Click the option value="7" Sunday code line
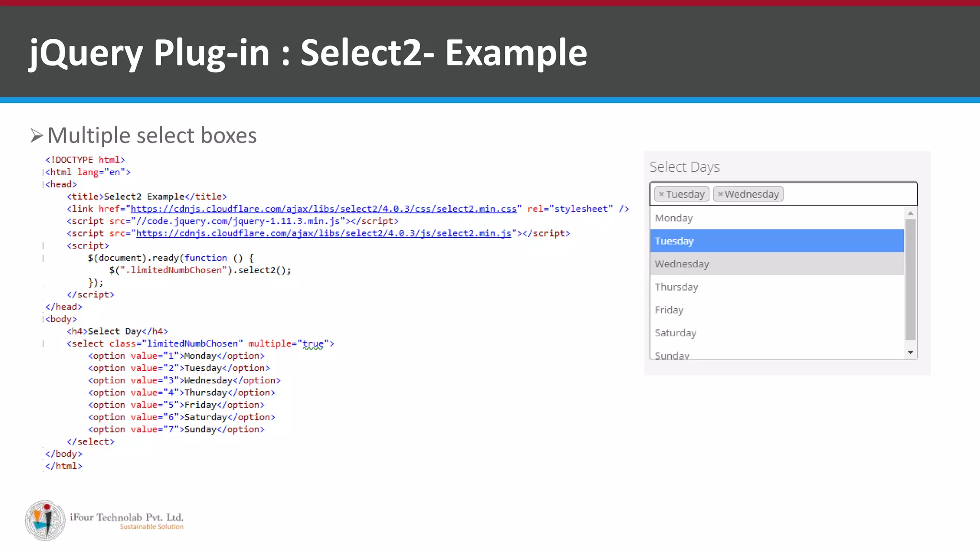 pyautogui.click(x=177, y=430)
